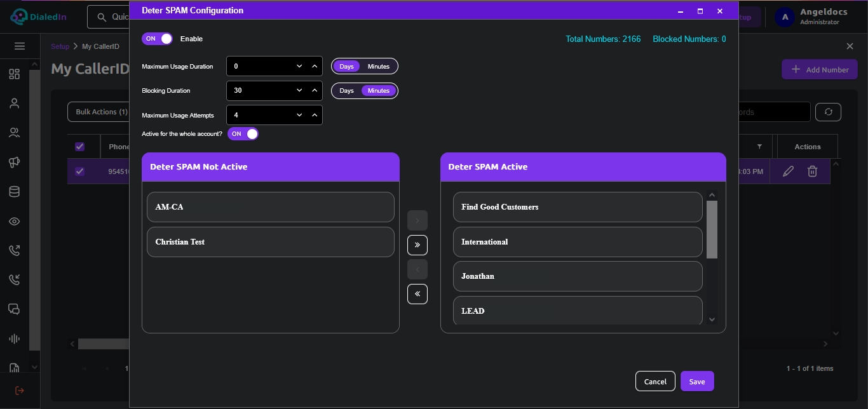Image resolution: width=868 pixels, height=409 pixels.
Task: Open the reports icon in sidebar
Action: tap(14, 367)
